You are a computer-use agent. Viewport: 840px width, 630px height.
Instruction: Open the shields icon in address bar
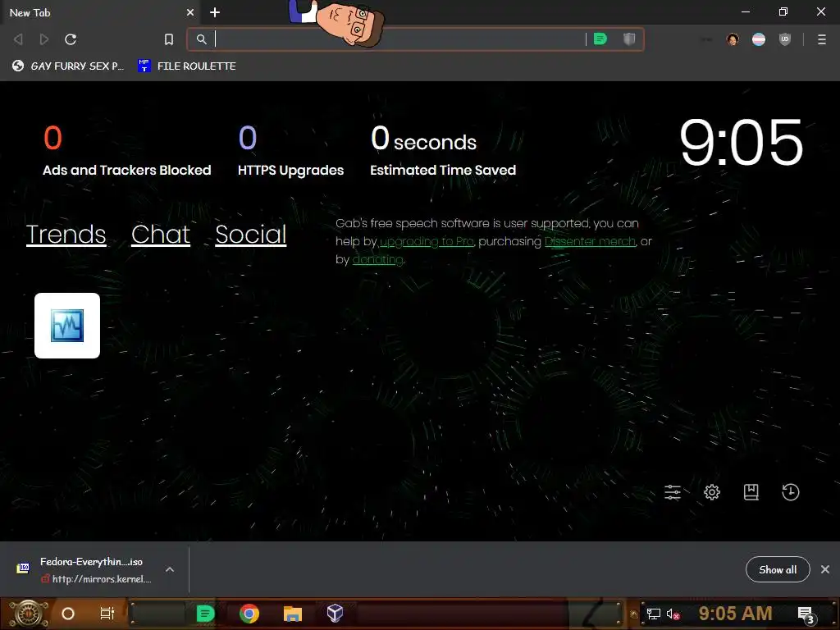tap(629, 39)
